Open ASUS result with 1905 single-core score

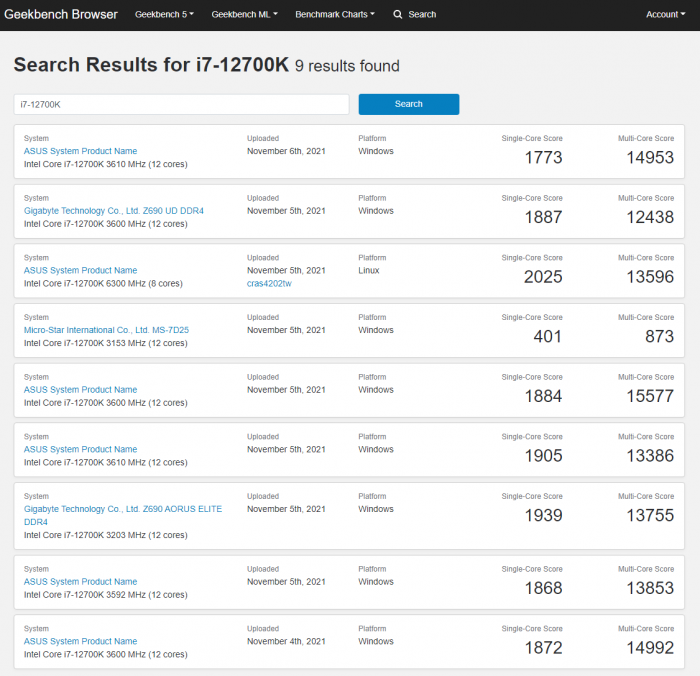click(x=80, y=449)
